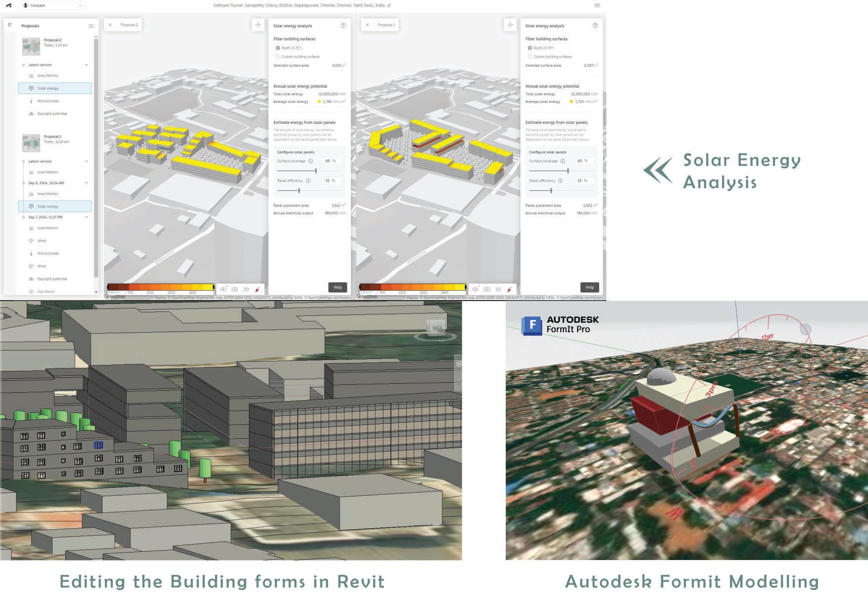This screenshot has height=614, width=868.
Task: Click the compass icon in Proposal 2 viewport
Action: 257,289
